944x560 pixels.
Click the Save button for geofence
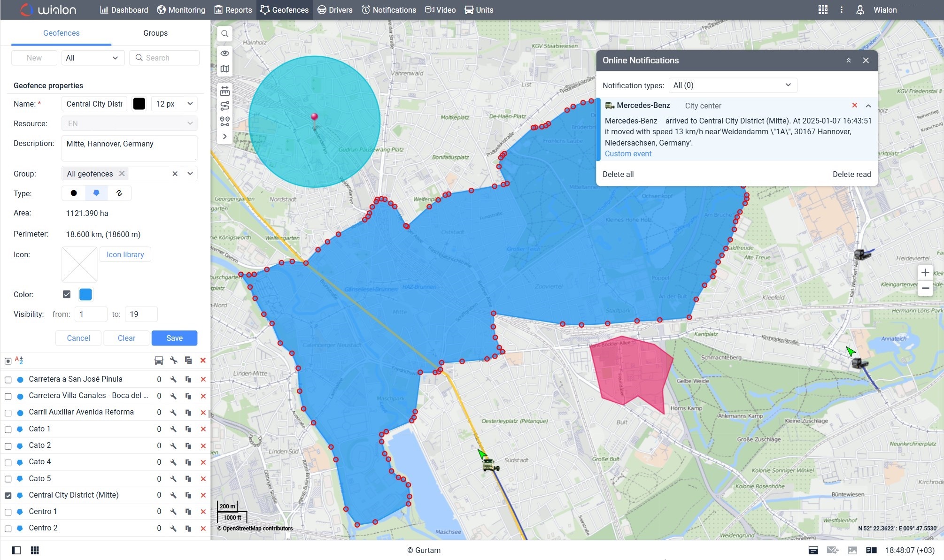174,338
